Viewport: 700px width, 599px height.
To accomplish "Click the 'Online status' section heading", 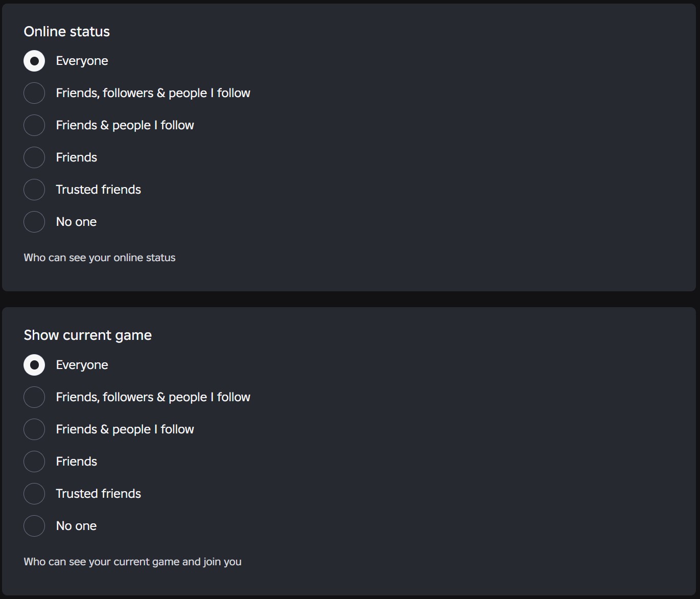I will pyautogui.click(x=67, y=32).
